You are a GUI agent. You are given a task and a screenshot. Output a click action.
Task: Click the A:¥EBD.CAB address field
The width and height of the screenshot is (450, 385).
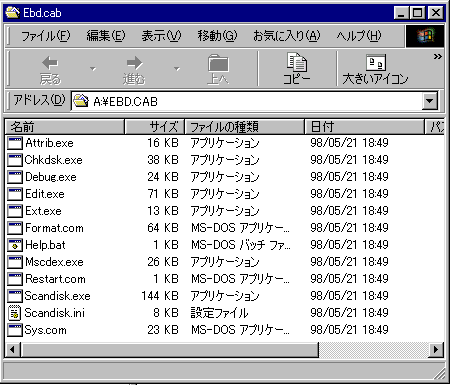coord(247,101)
